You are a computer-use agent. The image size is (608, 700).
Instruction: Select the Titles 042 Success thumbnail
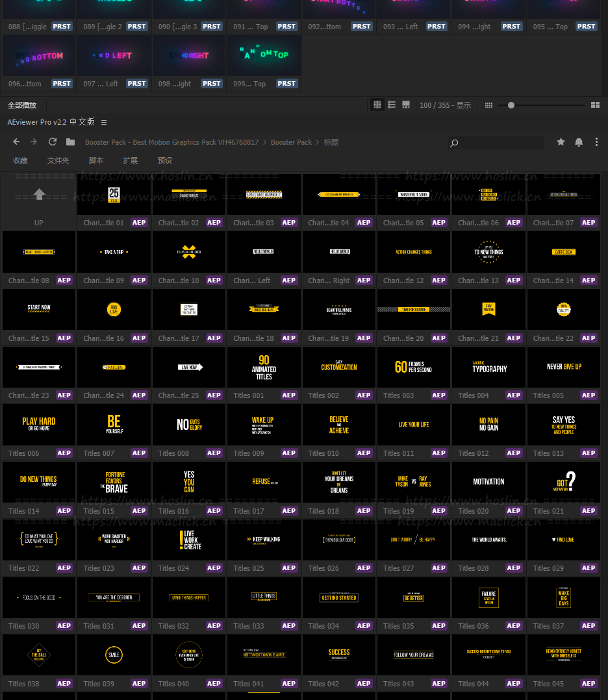click(339, 655)
